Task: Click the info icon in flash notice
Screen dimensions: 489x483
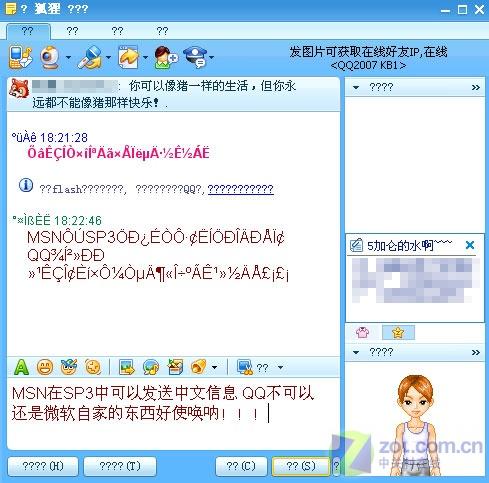Action: point(26,185)
